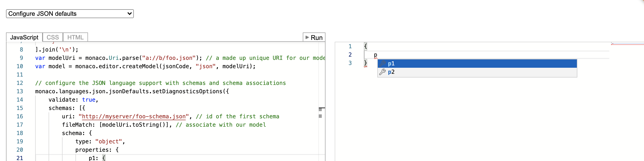
Task: Click the 'p1: {' text on line 21
Action: coord(97,158)
